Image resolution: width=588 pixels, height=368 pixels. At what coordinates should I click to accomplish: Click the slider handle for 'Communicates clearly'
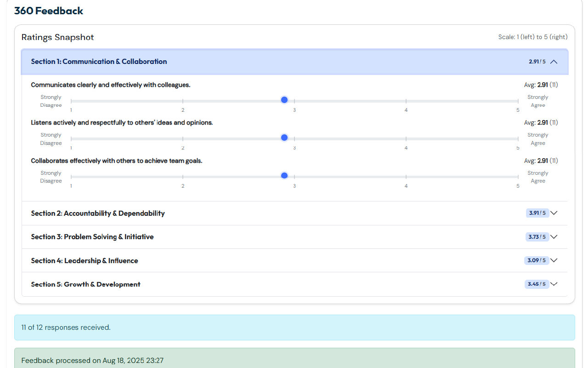[x=284, y=100]
